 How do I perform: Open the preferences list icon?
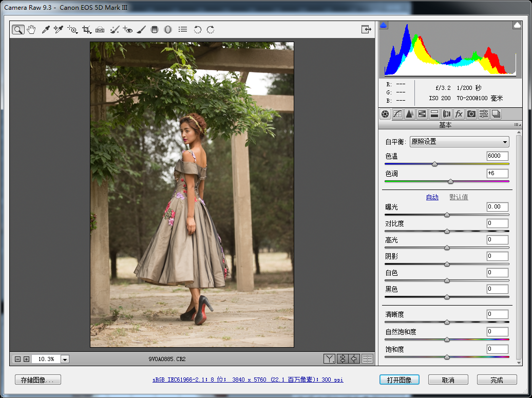coord(183,29)
